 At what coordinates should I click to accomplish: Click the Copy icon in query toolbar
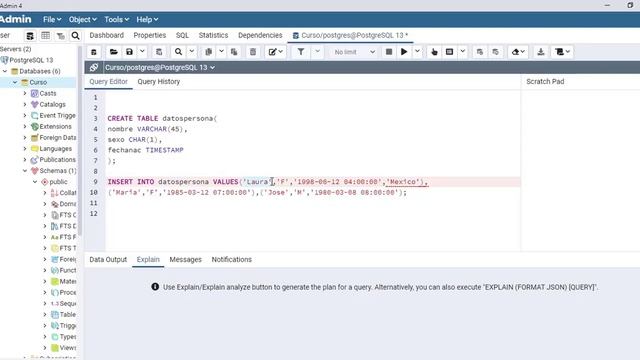click(x=209, y=52)
